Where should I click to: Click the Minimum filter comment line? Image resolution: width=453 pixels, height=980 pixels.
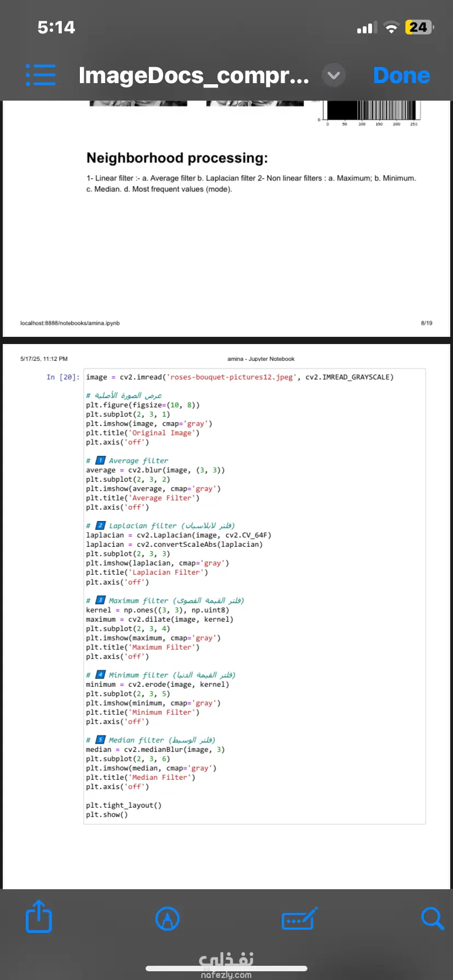click(x=160, y=675)
